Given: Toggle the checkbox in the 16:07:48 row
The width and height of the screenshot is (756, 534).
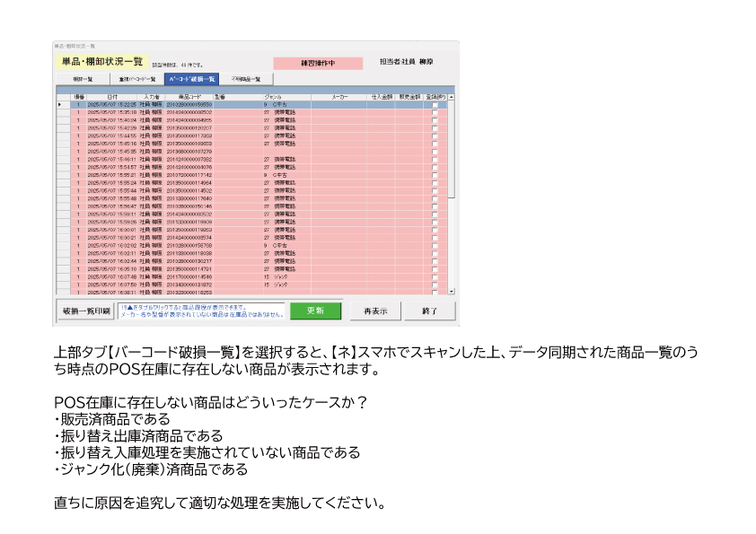Looking at the screenshot, I should (x=436, y=277).
